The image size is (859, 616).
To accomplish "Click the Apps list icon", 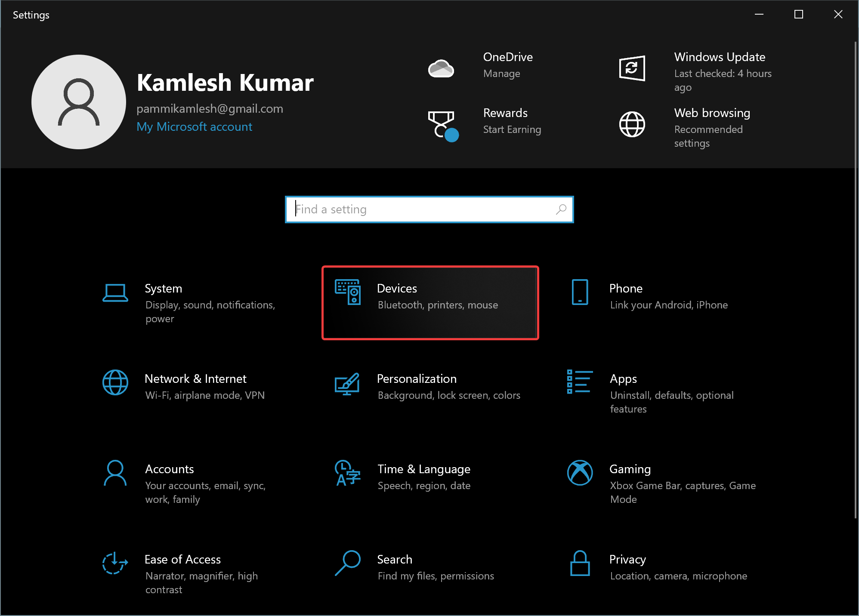I will coord(580,382).
